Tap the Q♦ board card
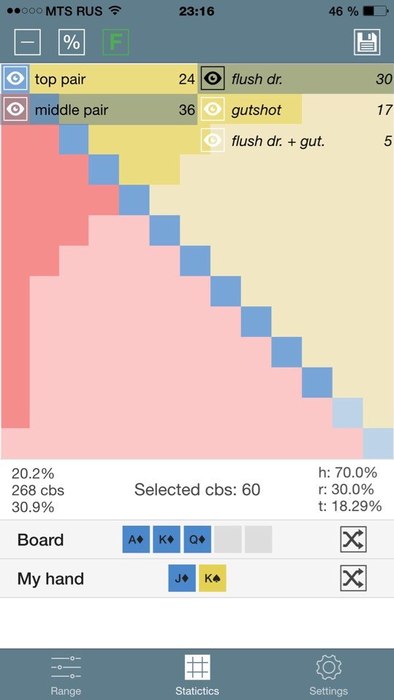 click(x=197, y=539)
